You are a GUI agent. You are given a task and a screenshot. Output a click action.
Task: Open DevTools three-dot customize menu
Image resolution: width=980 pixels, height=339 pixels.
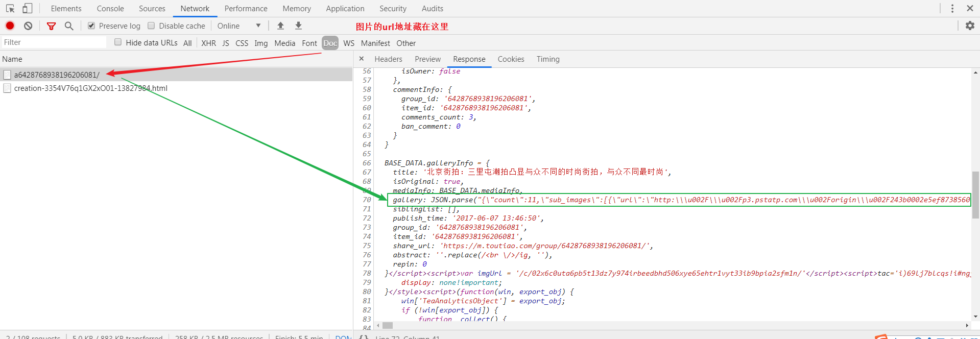pos(952,9)
